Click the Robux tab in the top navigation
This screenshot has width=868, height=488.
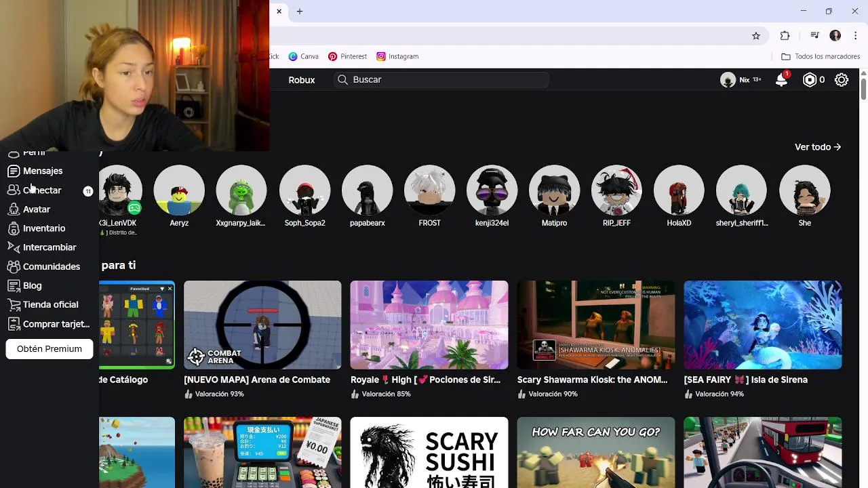[x=302, y=80]
